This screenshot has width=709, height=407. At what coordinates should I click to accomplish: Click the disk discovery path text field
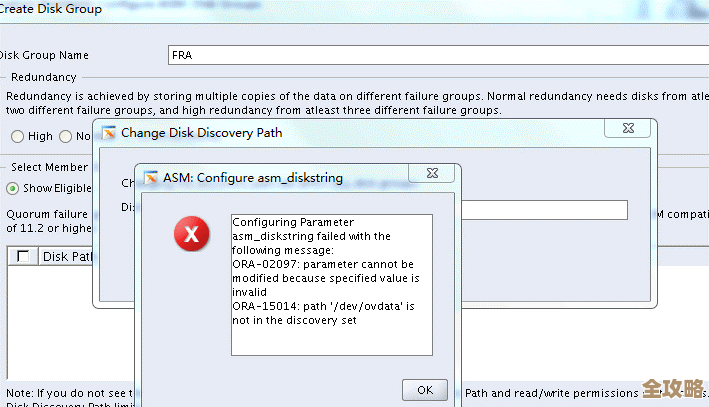pos(545,209)
